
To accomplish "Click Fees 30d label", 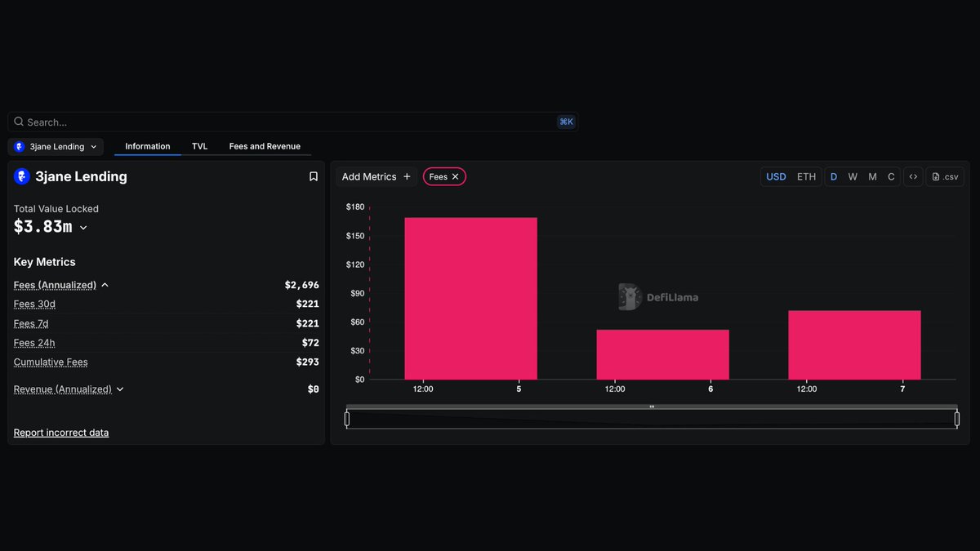I will (34, 304).
